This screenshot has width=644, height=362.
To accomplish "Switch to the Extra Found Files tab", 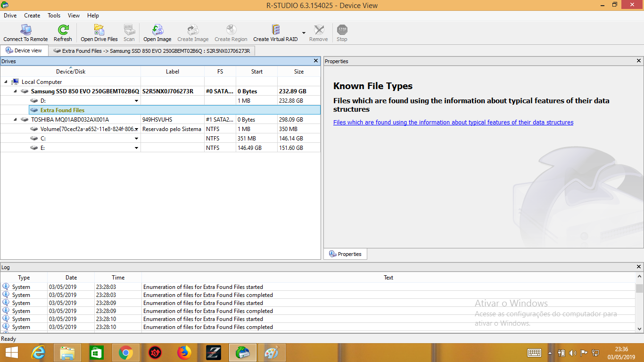I will [151, 50].
